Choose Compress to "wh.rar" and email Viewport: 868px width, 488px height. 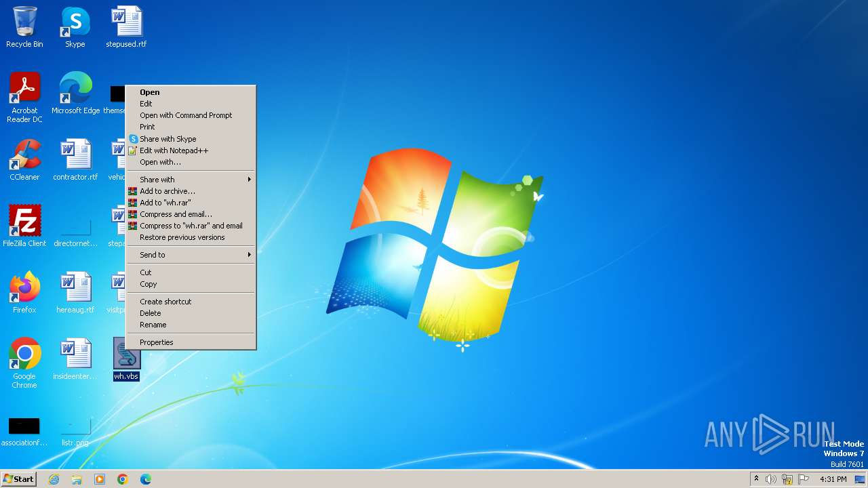coord(191,226)
